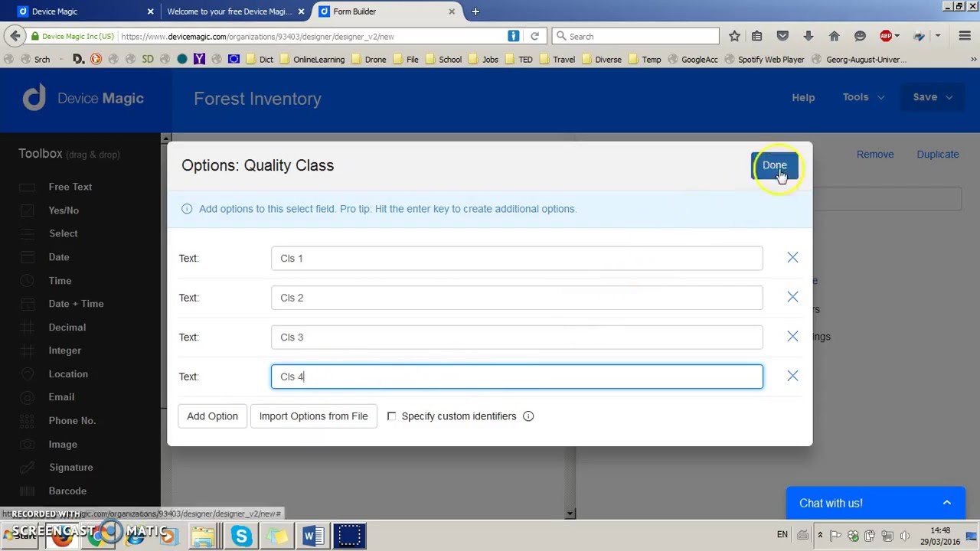Click the Help link in header
The width and height of the screenshot is (980, 551).
[x=803, y=97]
